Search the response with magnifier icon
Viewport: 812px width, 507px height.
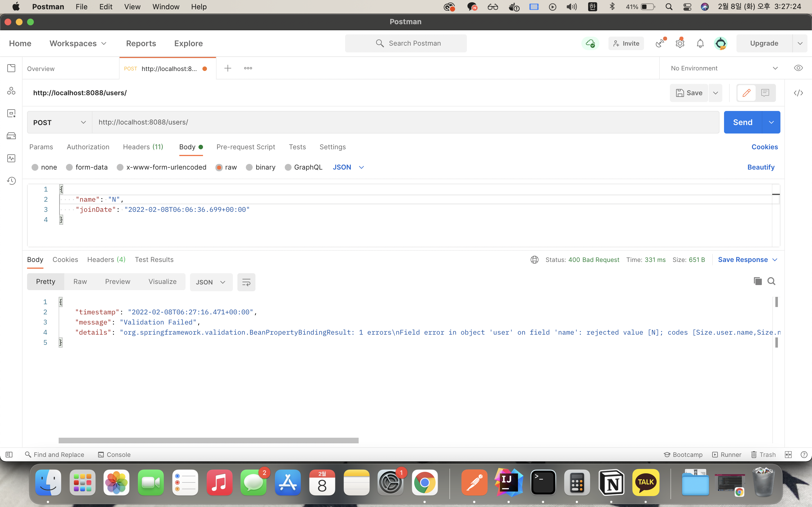coord(771,281)
